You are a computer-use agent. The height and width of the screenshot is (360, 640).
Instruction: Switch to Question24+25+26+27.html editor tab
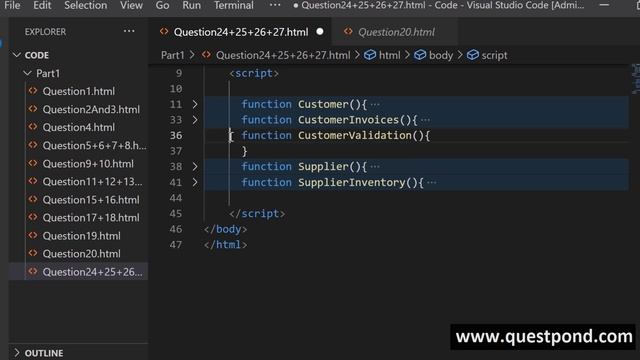point(241,32)
